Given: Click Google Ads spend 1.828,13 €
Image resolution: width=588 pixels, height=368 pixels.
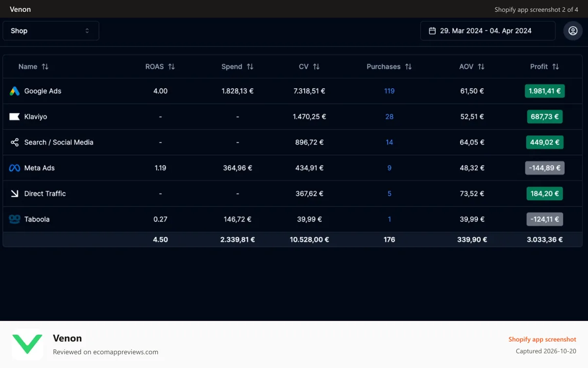Looking at the screenshot, I should pos(238,91).
